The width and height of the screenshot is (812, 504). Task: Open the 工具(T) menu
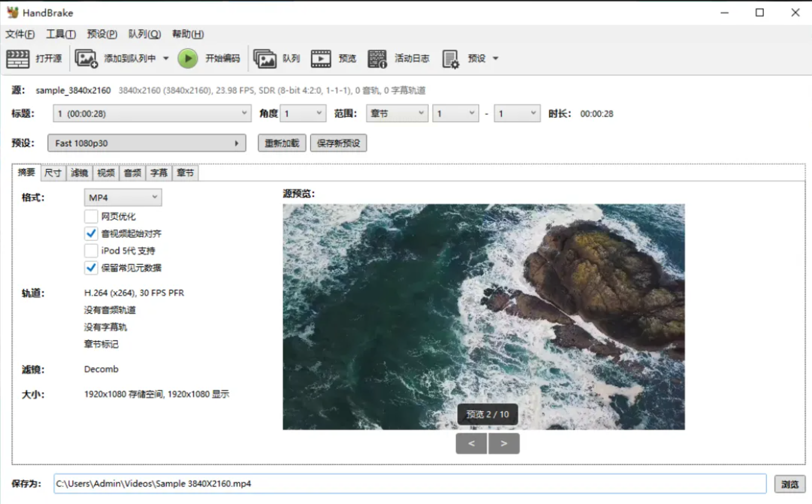tap(61, 34)
